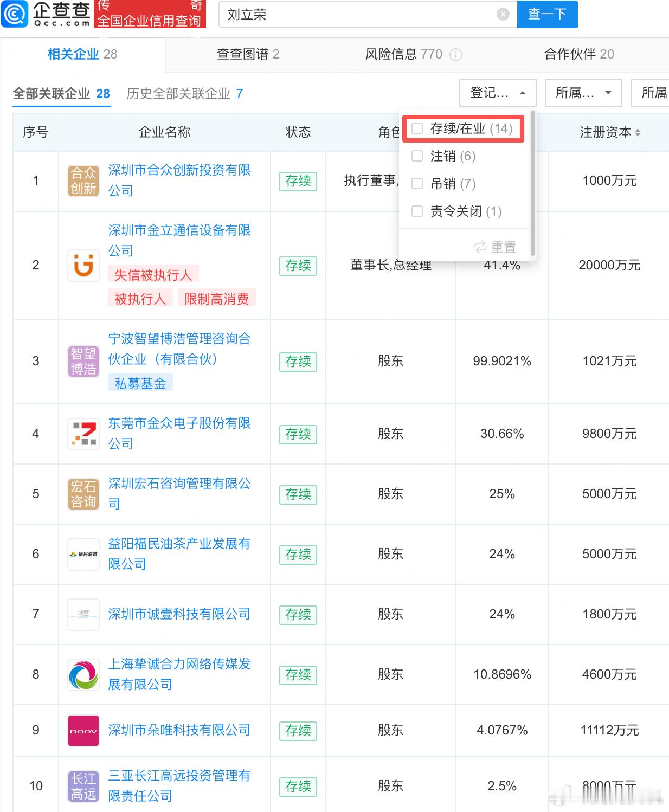The width and height of the screenshot is (669, 812).
Task: Click the 诚壹科技 company logo
Action: 83,615
